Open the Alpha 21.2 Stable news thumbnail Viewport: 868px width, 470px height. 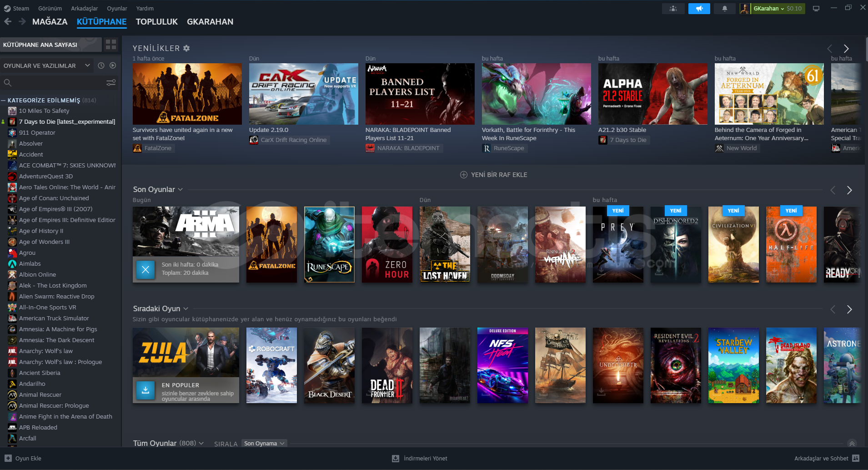[x=652, y=94]
